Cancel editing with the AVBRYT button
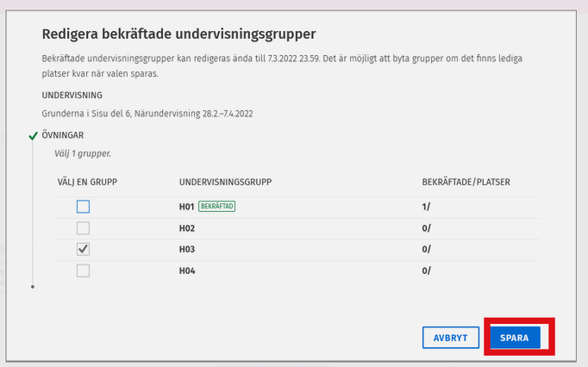588x367 pixels. point(451,338)
